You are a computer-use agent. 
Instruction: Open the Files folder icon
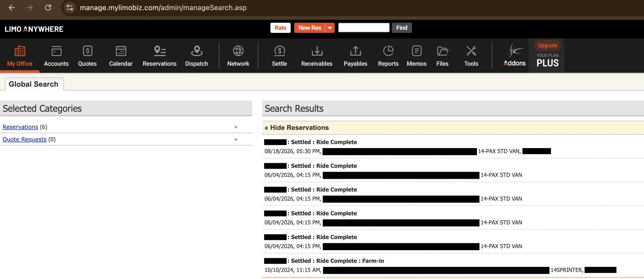[x=442, y=51]
